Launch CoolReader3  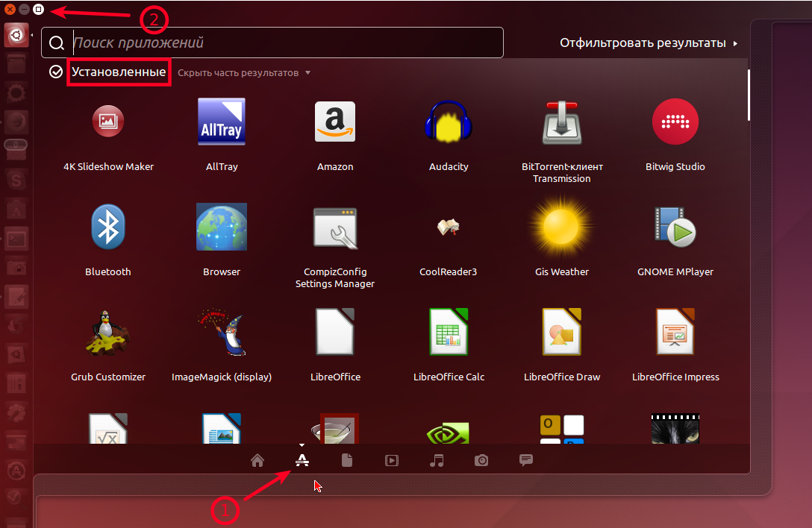pos(449,227)
